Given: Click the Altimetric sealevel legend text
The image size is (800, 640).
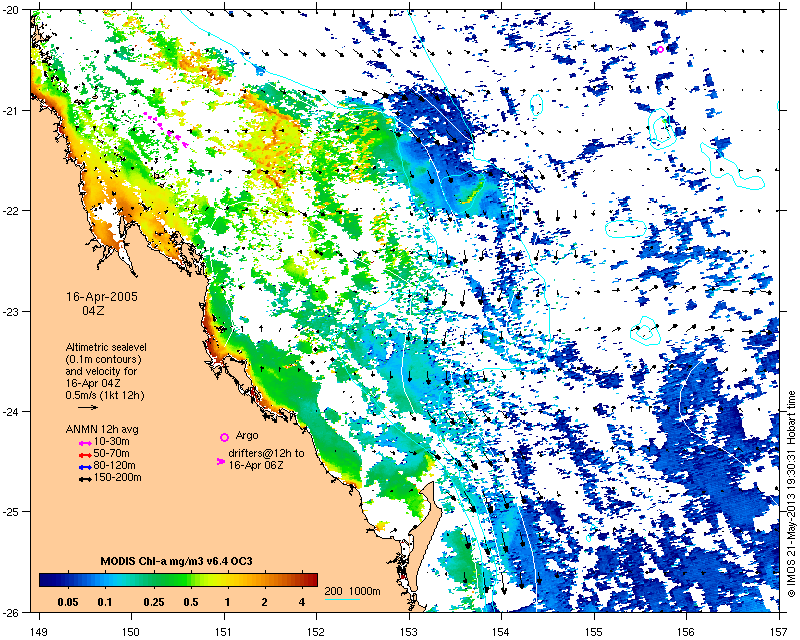Looking at the screenshot, I should coord(106,347).
